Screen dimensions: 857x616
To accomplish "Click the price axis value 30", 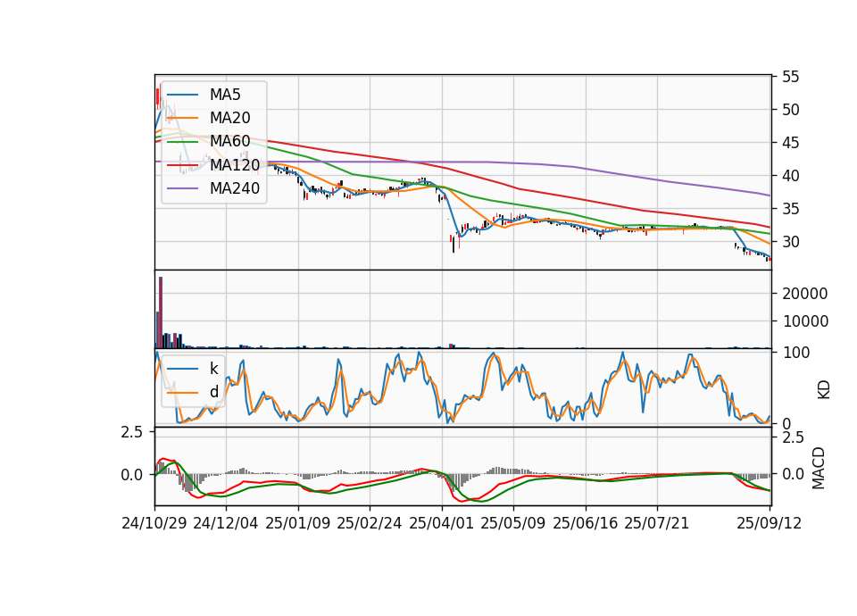I will tap(791, 242).
